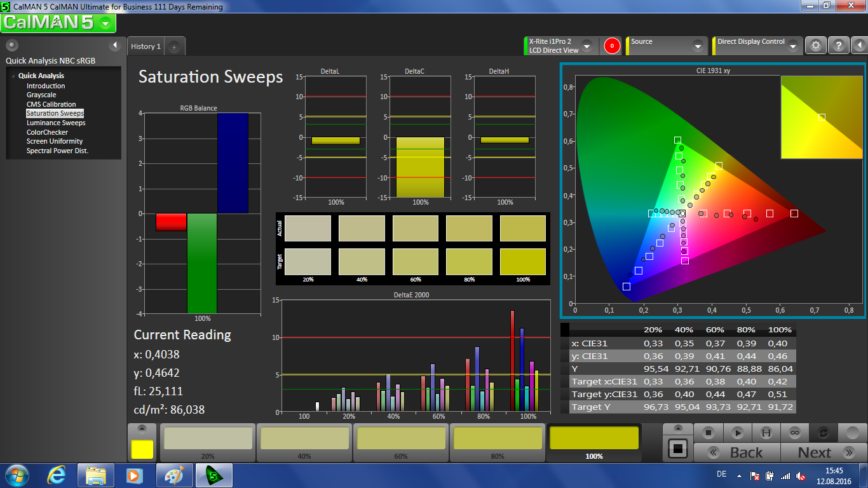Image resolution: width=868 pixels, height=488 pixels.
Task: Stop the measurement with the stop button
Action: [709, 433]
